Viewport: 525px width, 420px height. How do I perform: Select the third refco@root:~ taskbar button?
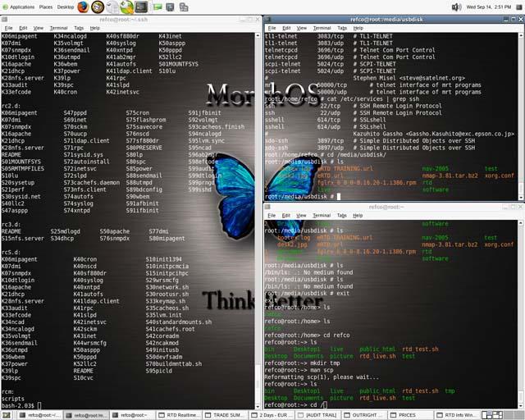pos(133,415)
